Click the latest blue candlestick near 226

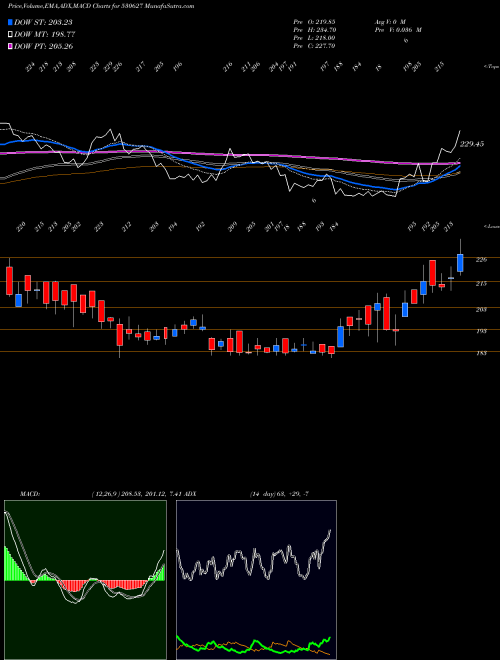tap(460, 263)
